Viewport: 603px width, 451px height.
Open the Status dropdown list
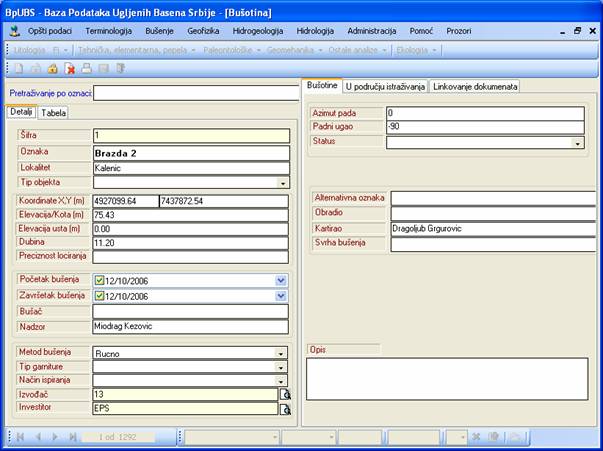(x=577, y=143)
